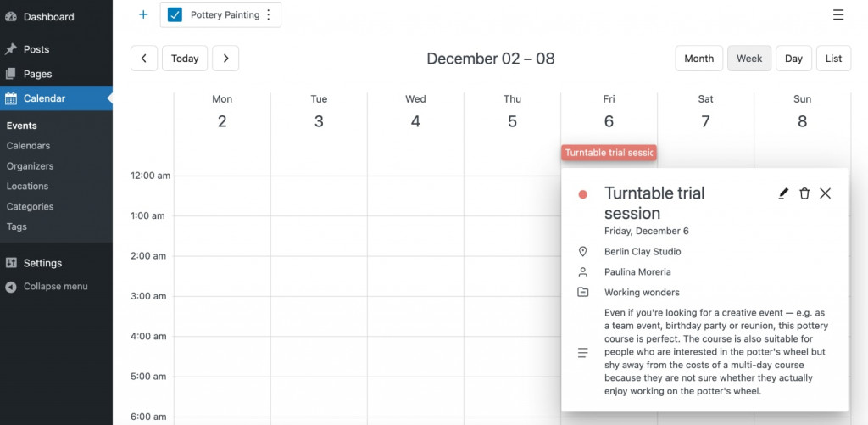Uncheck the Pottery Painting calendar checkbox
The height and width of the screenshot is (425, 868).
point(175,15)
